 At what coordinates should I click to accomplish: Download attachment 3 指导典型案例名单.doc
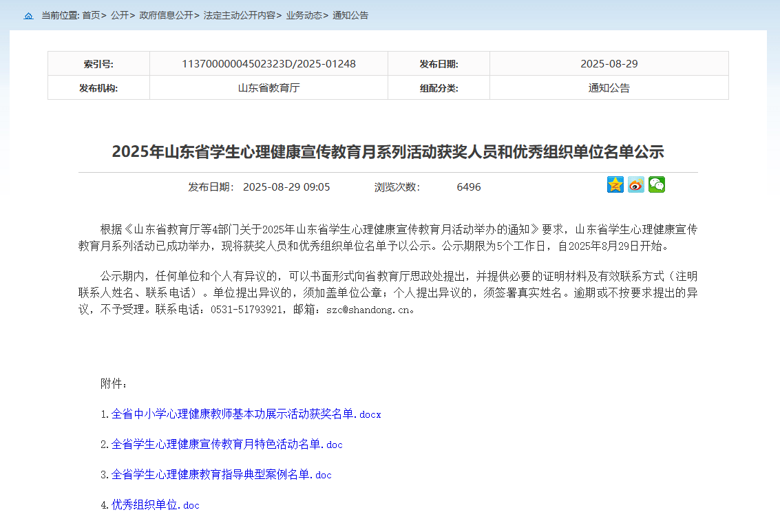[x=221, y=475]
